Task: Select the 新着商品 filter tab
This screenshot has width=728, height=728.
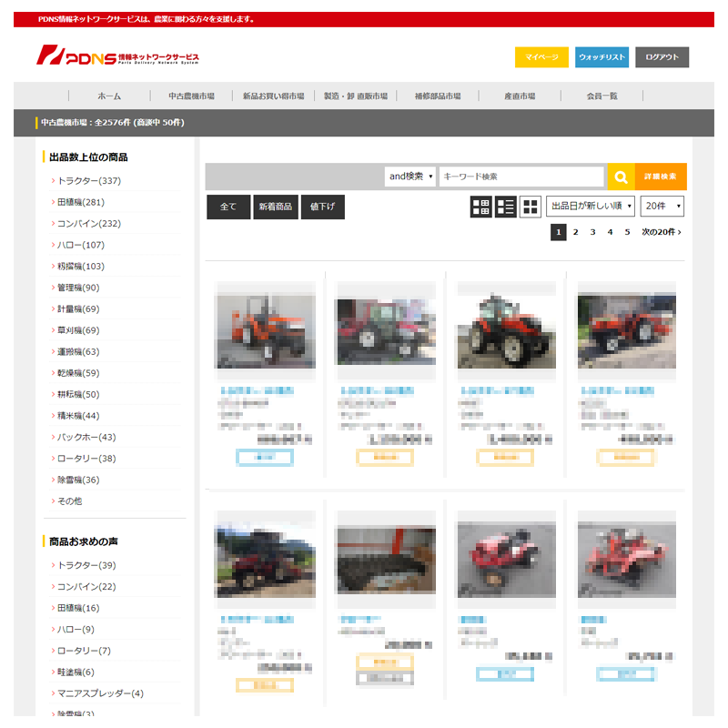Action: [275, 207]
